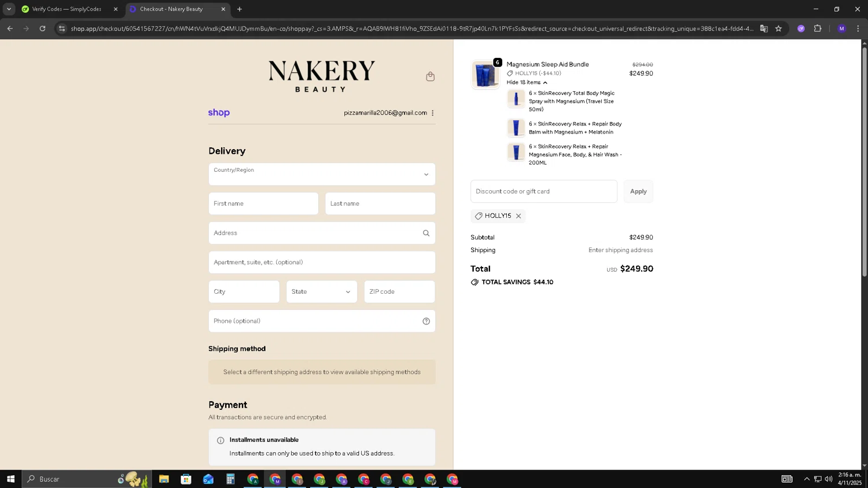Close the Verify Codes tab
Image resolution: width=868 pixels, height=488 pixels.
[x=115, y=9]
